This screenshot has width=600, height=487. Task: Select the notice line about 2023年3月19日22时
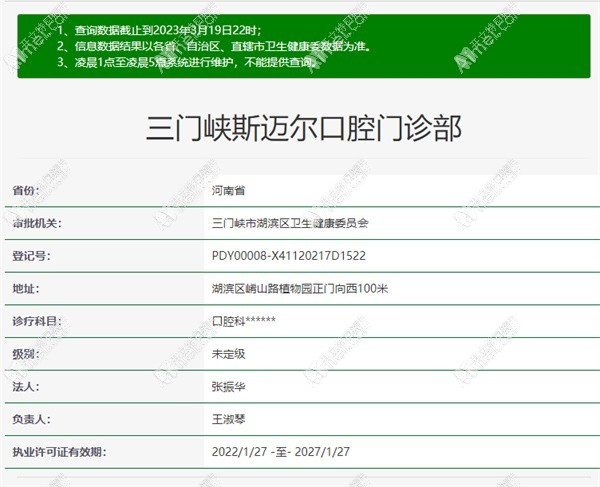click(x=159, y=30)
